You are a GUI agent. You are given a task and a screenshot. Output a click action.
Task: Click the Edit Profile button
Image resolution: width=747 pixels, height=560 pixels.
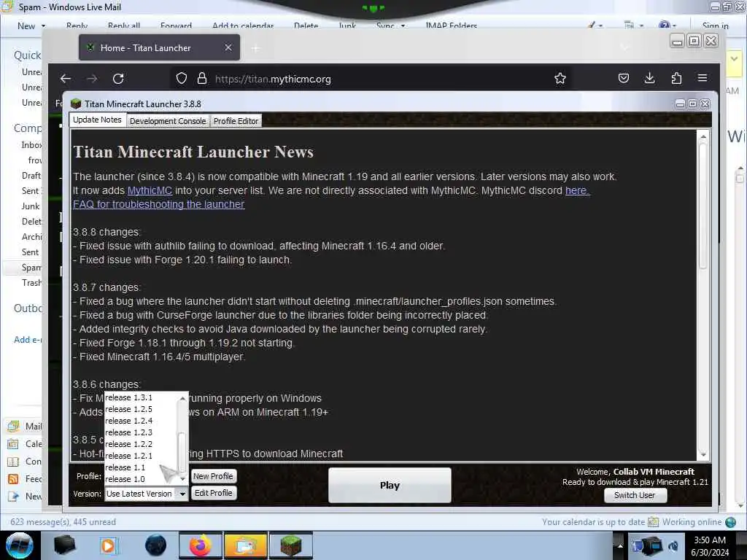click(x=213, y=493)
